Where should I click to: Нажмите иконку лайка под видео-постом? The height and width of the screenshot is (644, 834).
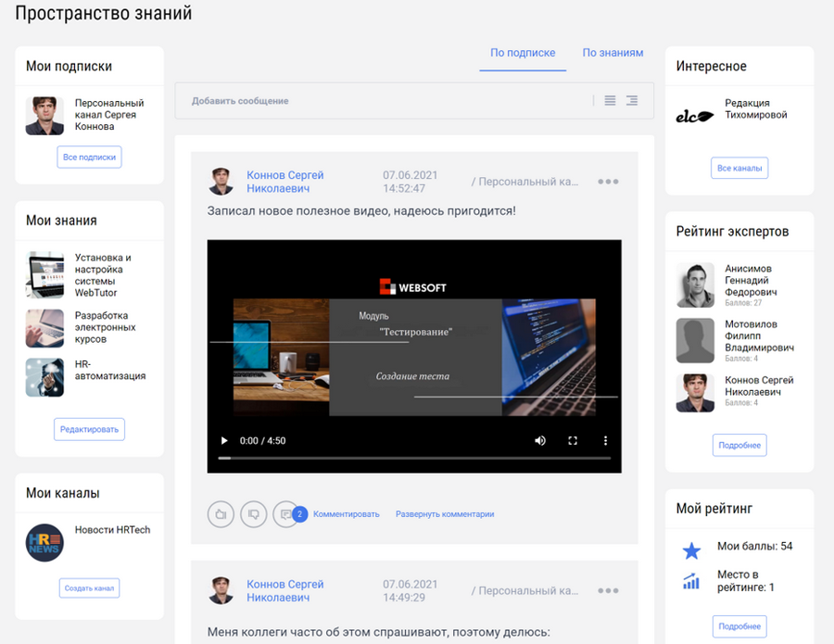221,513
